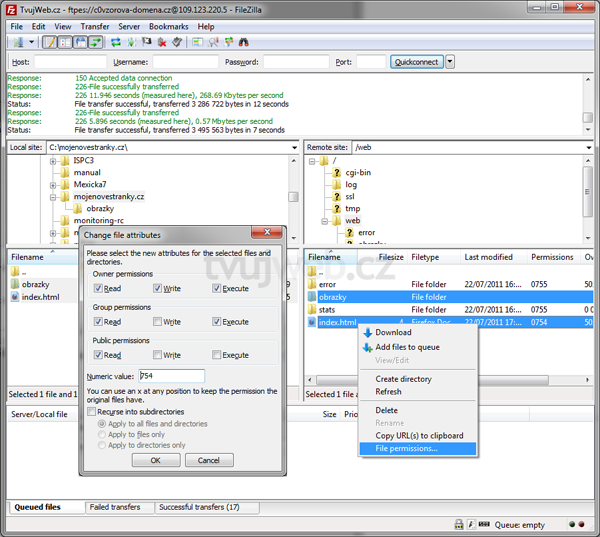Click the Download arrow icon in context menu
600x537 pixels.
point(367,332)
